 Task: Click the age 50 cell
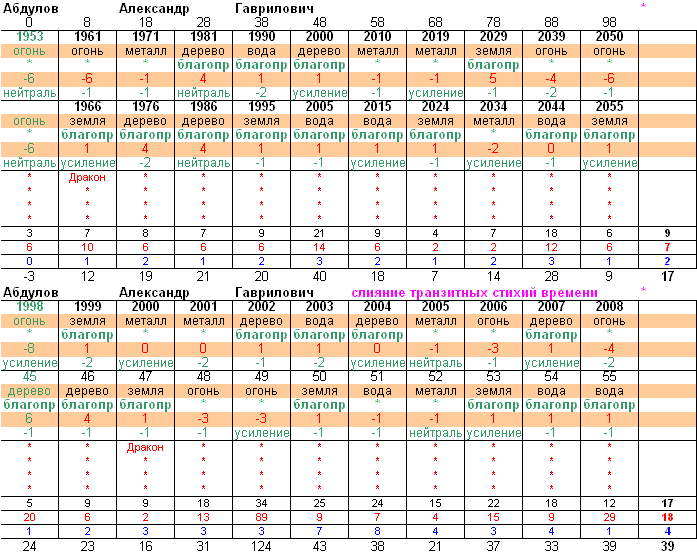[320, 377]
